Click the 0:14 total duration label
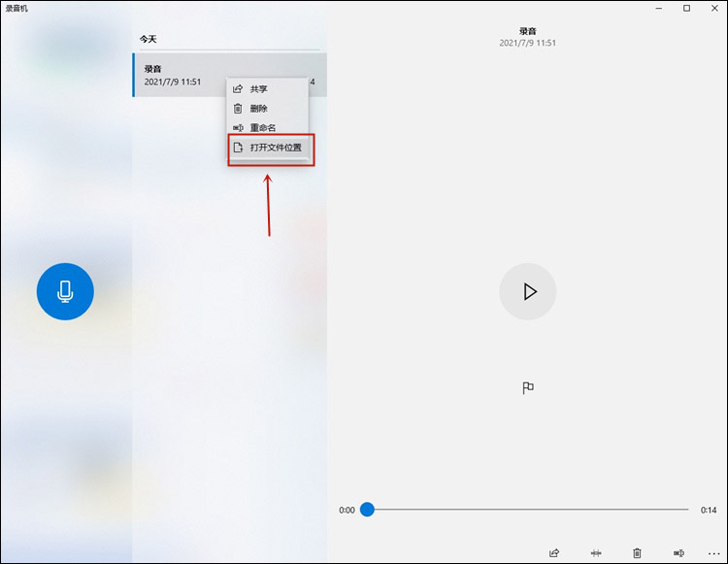This screenshot has height=564, width=728. [x=709, y=510]
